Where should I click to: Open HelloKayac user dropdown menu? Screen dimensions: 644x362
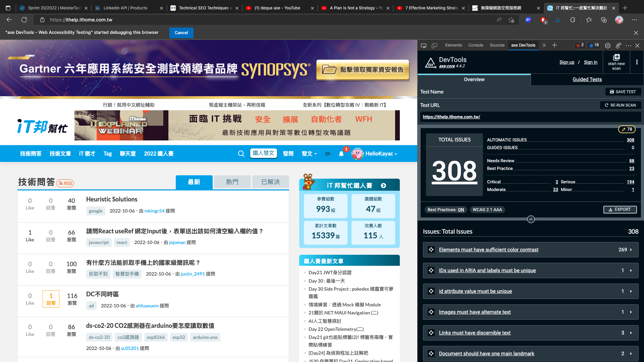tap(381, 154)
